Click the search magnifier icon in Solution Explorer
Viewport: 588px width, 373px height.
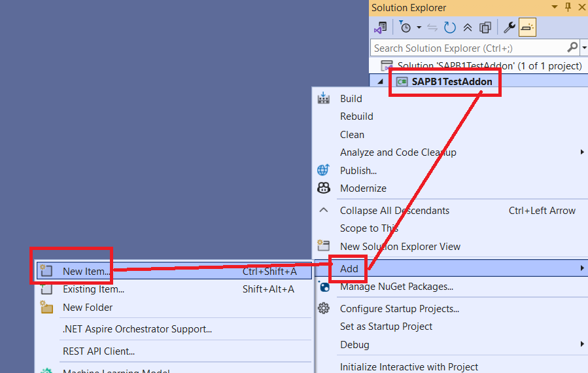coord(572,47)
